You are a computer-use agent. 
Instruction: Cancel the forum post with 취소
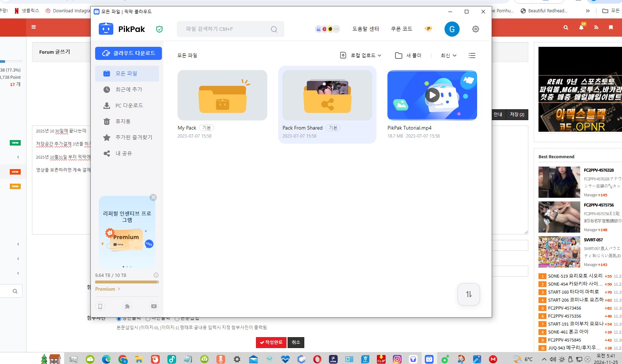click(296, 343)
